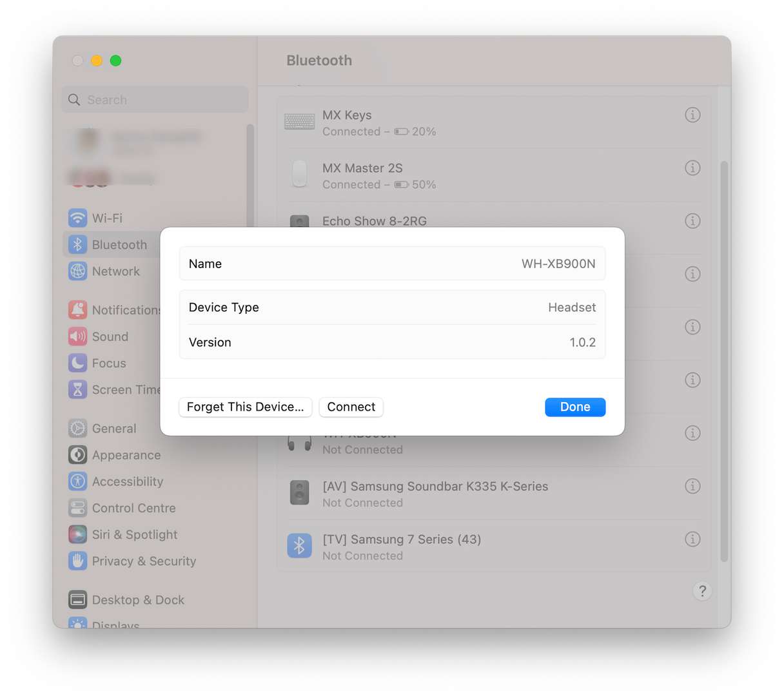Image resolution: width=784 pixels, height=698 pixels.
Task: Open Notifications settings in sidebar
Action: [113, 310]
